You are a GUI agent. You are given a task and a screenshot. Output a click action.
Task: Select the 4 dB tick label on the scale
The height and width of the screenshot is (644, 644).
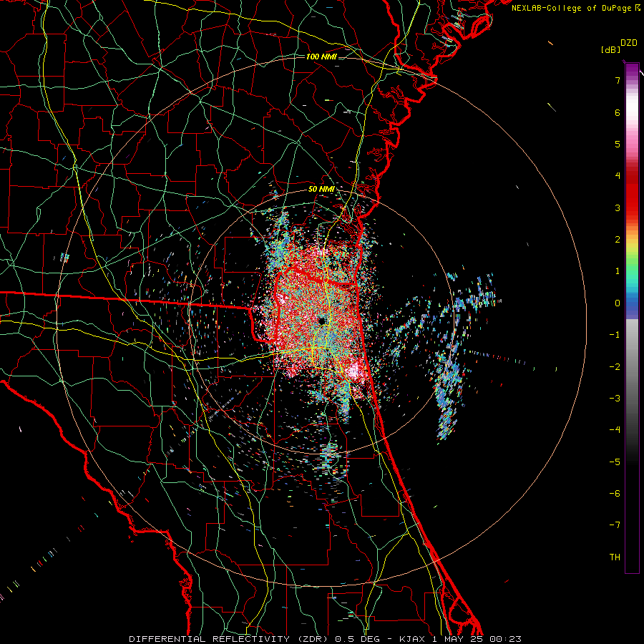point(618,176)
